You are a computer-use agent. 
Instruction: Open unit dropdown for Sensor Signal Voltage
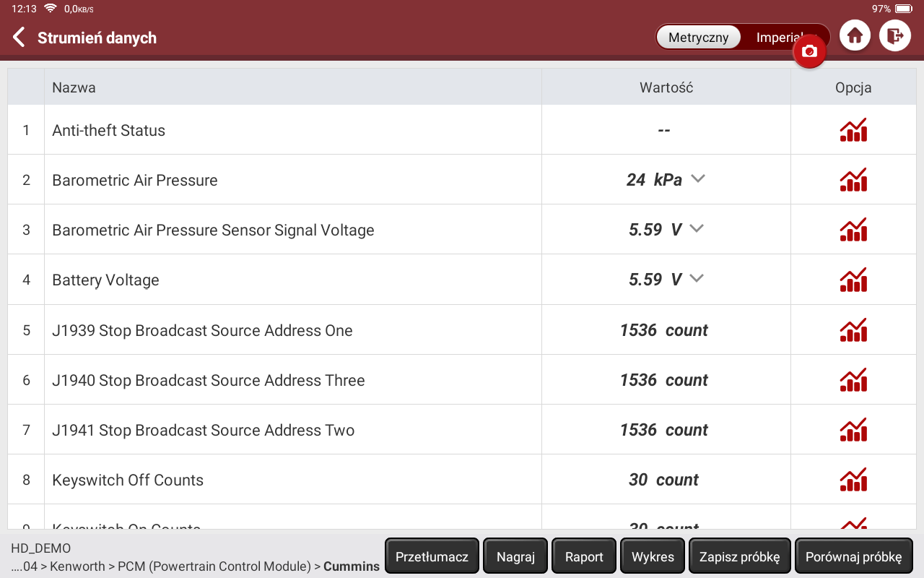coord(696,229)
